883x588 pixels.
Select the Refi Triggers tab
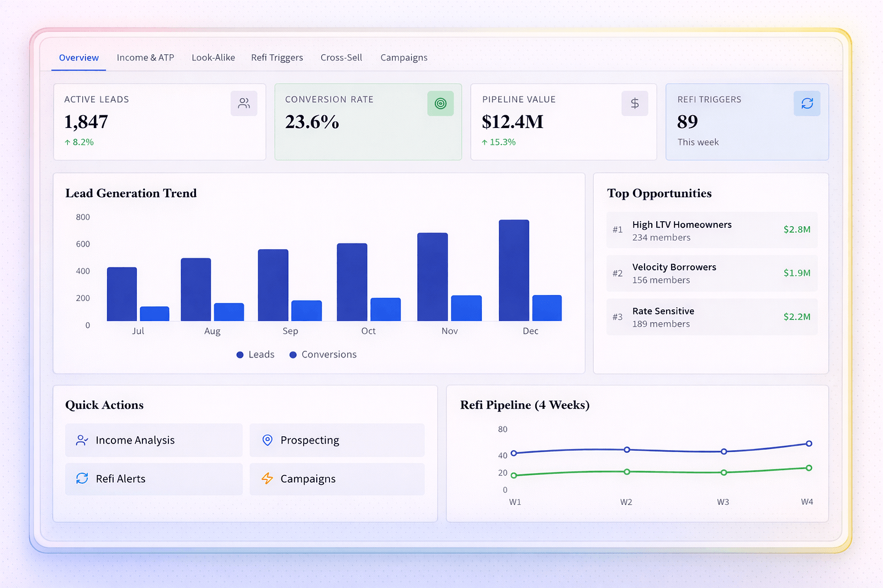click(x=277, y=57)
